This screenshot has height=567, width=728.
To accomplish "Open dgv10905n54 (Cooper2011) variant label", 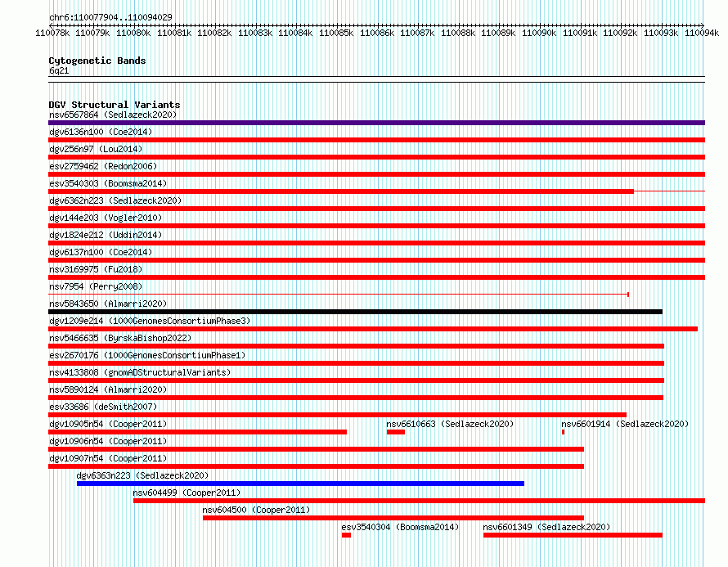I will pos(108,424).
